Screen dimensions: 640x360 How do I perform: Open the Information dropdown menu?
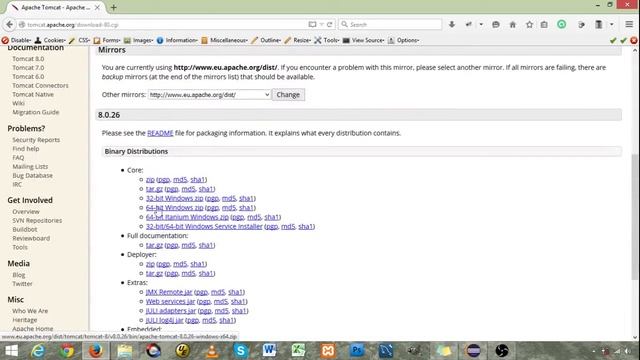tap(177, 40)
